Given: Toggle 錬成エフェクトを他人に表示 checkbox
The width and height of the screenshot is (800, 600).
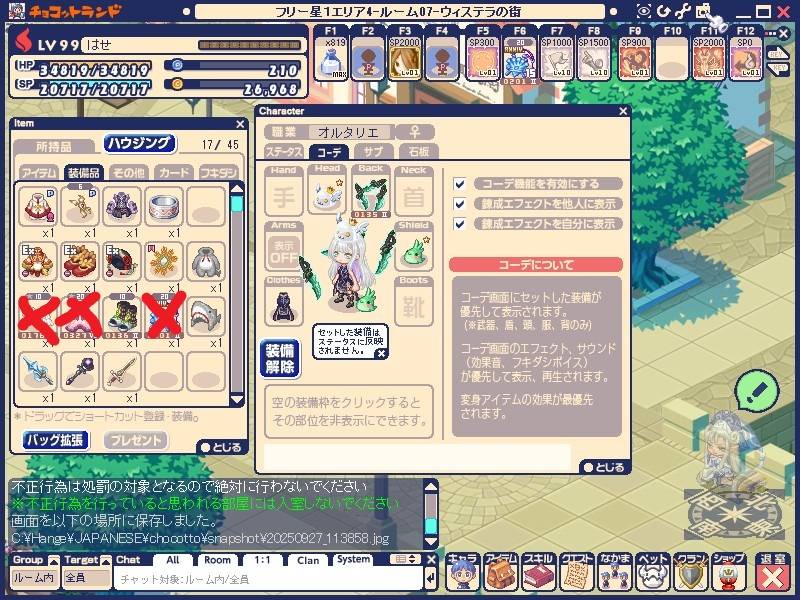Looking at the screenshot, I should click(x=460, y=204).
